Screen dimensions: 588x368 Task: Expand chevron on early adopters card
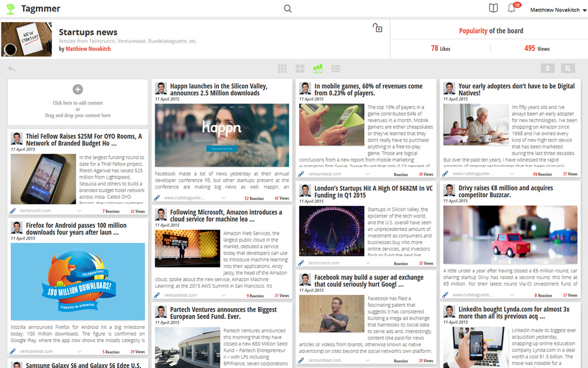pyautogui.click(x=512, y=174)
